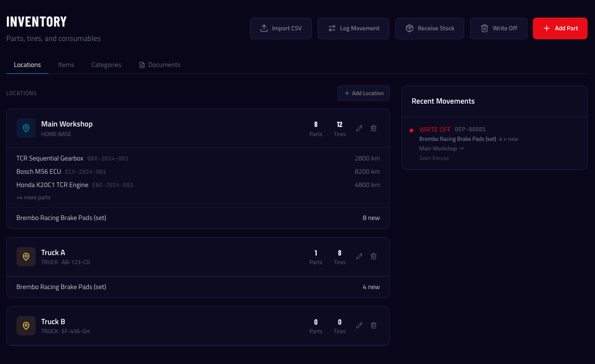
Task: Click the yellow pin icon for Truck A
Action: [x=26, y=257]
